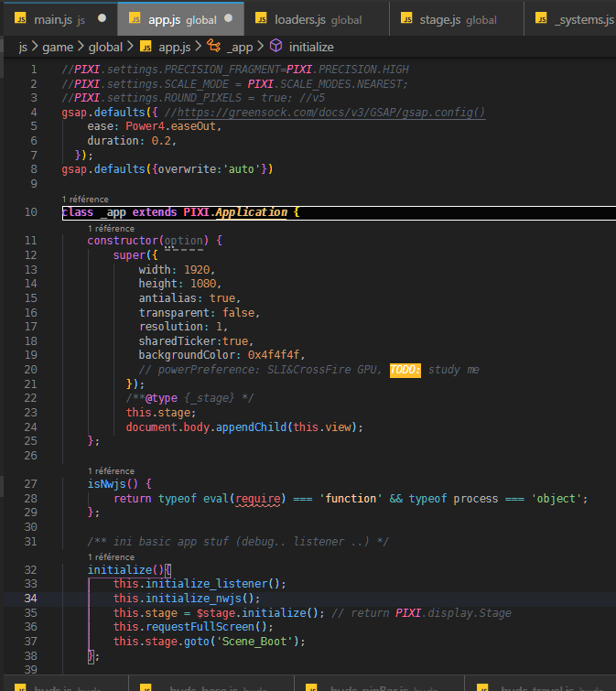Click JS icon beside app.js in breadcrumb

pos(146,47)
